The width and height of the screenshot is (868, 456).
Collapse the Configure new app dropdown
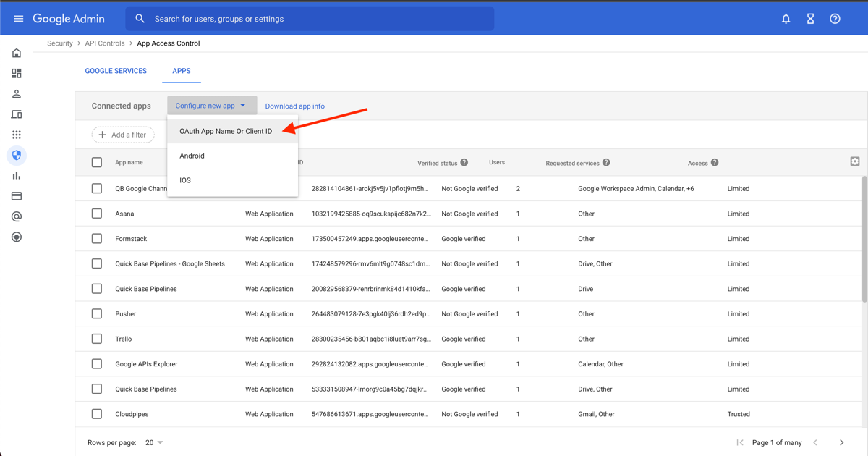[211, 106]
